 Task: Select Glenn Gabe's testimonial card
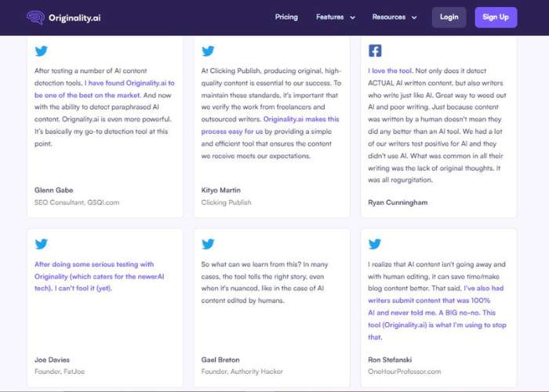(x=105, y=126)
